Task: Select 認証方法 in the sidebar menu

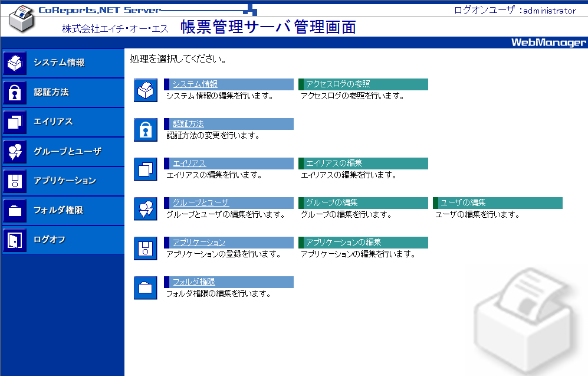Action: [51, 92]
